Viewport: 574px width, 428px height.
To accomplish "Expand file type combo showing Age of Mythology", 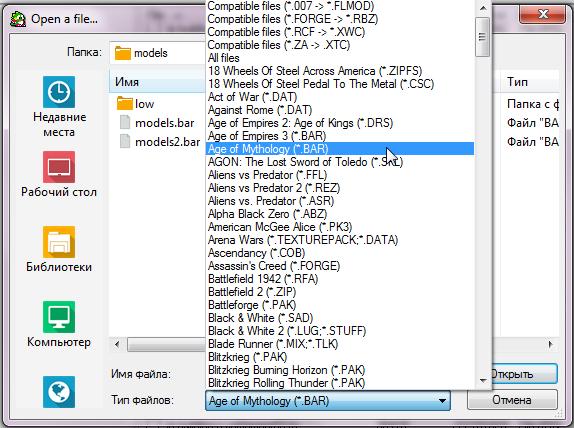I will [328, 401].
